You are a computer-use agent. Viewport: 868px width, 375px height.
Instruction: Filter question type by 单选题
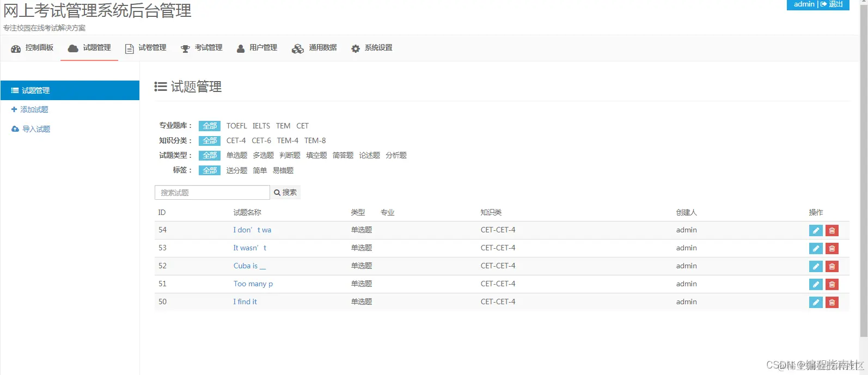237,155
